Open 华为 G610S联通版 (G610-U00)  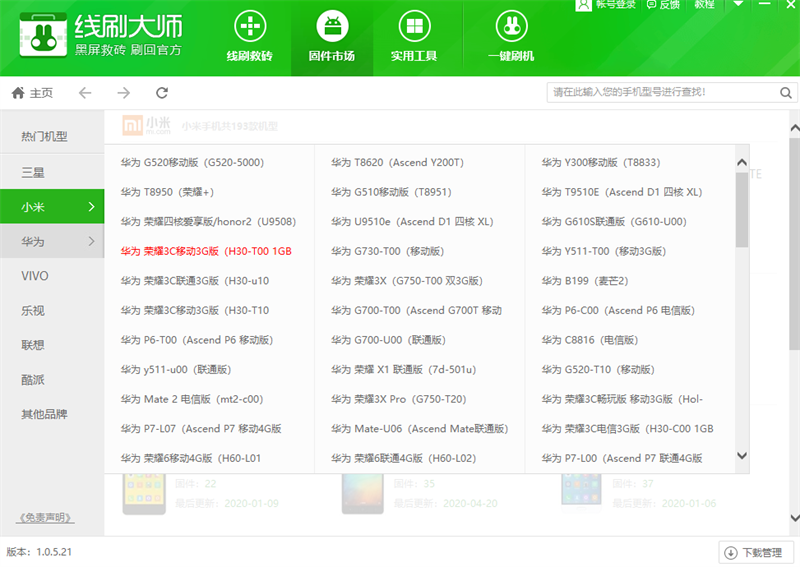click(x=614, y=222)
